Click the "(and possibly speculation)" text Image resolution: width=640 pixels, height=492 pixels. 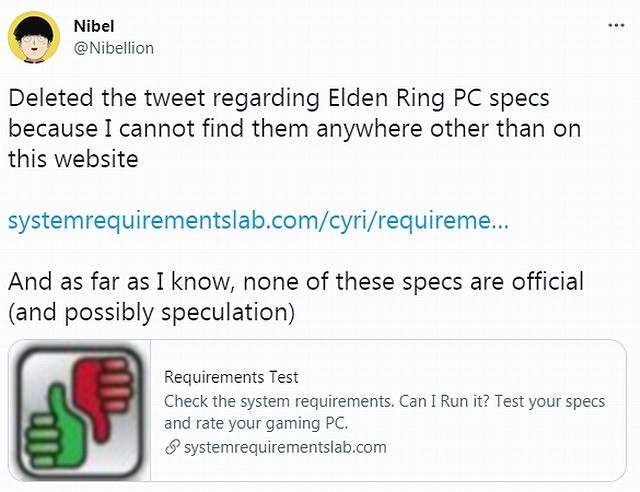(x=151, y=313)
